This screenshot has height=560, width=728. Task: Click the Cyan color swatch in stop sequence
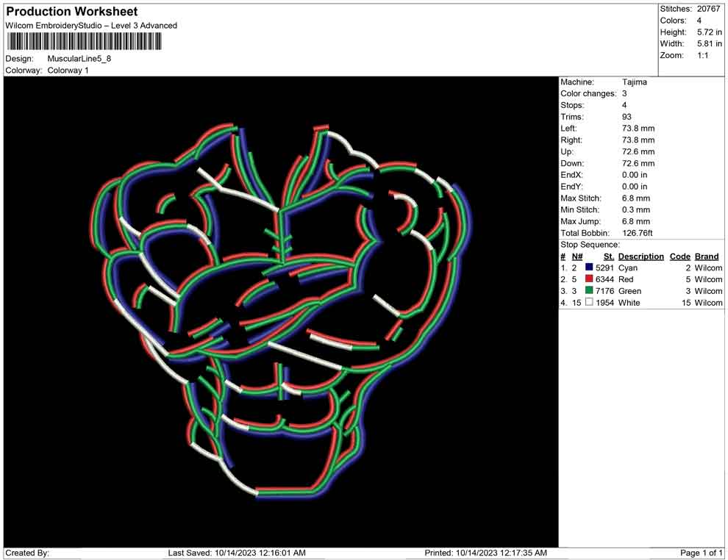pyautogui.click(x=589, y=268)
